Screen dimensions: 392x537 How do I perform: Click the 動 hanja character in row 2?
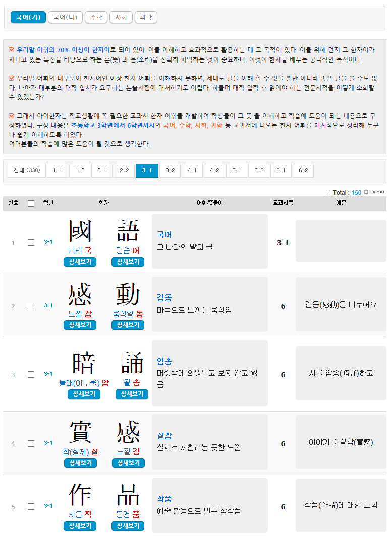(128, 294)
